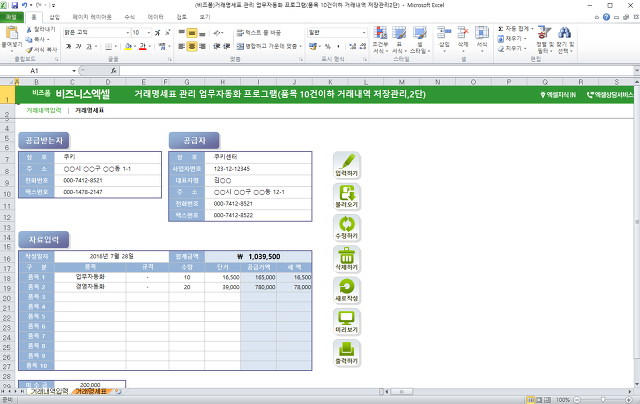This screenshot has width=640, height=404.
Task: Expand the Name Box A1 dropdown arrow
Action: tap(74, 71)
